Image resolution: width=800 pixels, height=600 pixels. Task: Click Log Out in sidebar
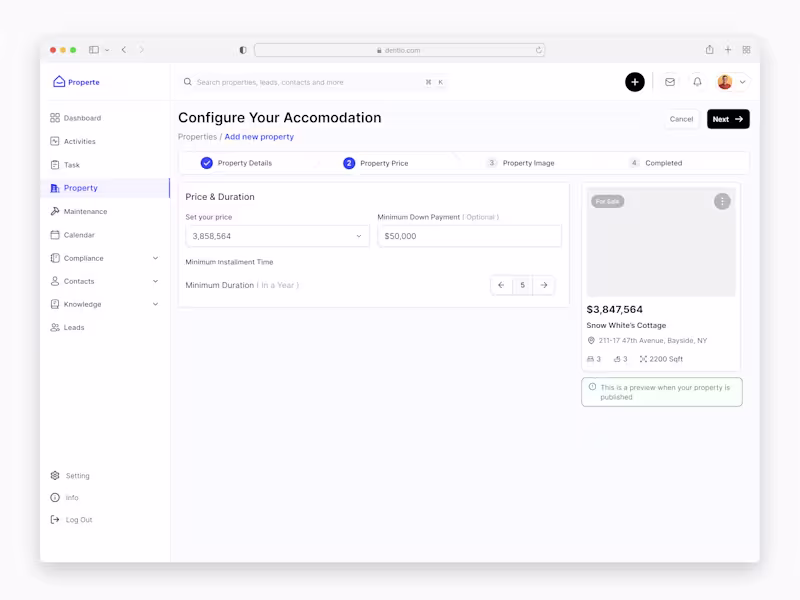tap(71, 520)
